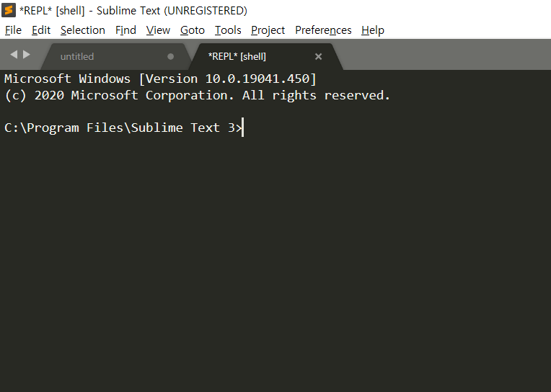Screen dimensions: 551x392
Task: Click the '(c) 2020 Microsoft Corporation' line
Action: click(197, 95)
